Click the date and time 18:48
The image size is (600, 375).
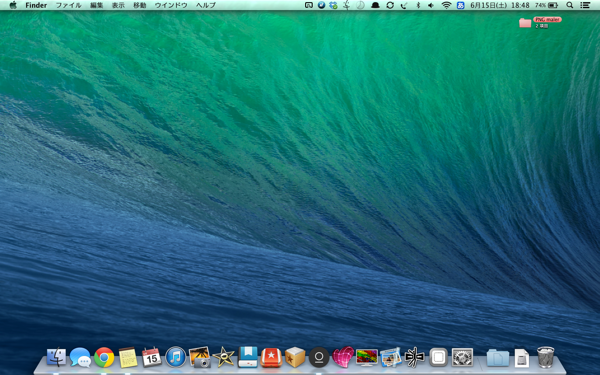(x=500, y=5)
